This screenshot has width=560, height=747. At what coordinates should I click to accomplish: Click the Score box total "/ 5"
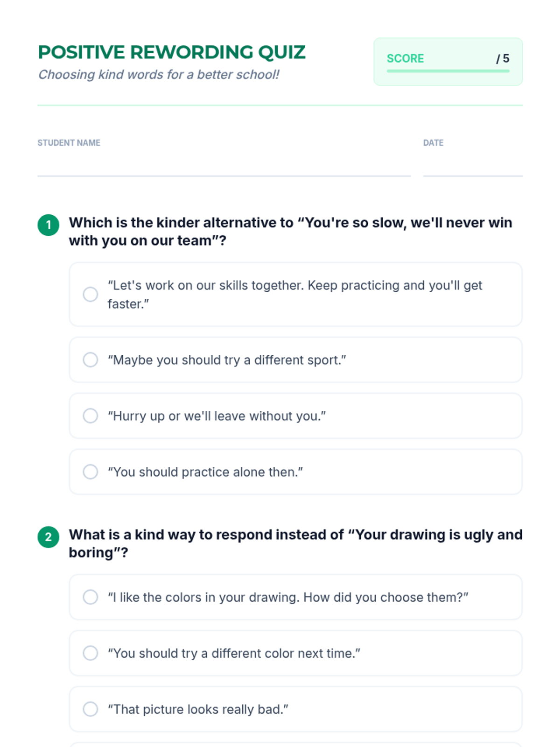[x=503, y=59]
